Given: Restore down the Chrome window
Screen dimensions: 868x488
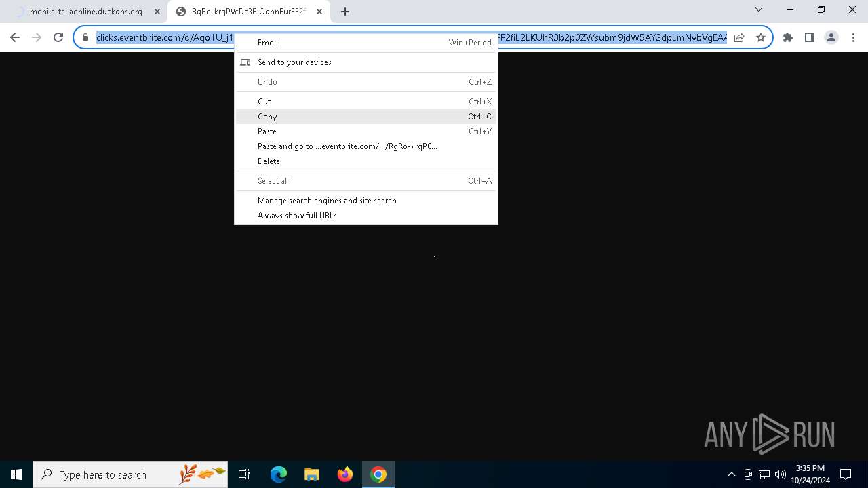Looking at the screenshot, I should click(x=821, y=9).
